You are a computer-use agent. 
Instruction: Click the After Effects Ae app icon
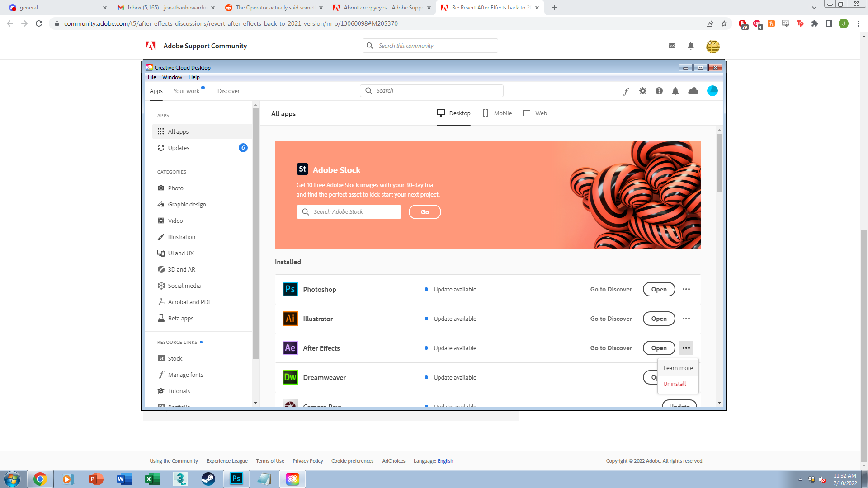(290, 348)
